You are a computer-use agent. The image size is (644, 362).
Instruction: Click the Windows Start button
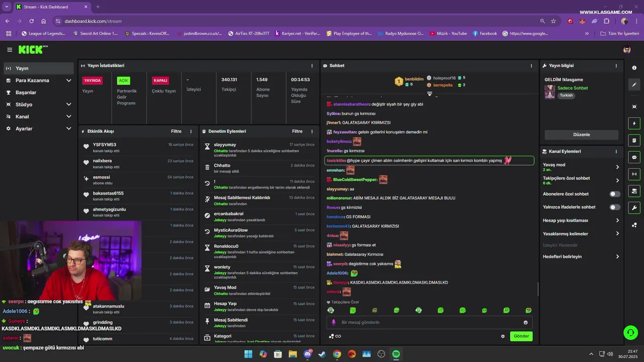point(248,354)
